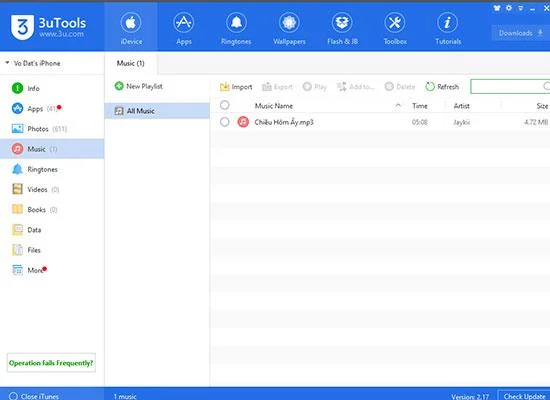Open Books in the sidebar
The image size is (550, 400).
pyautogui.click(x=52, y=209)
